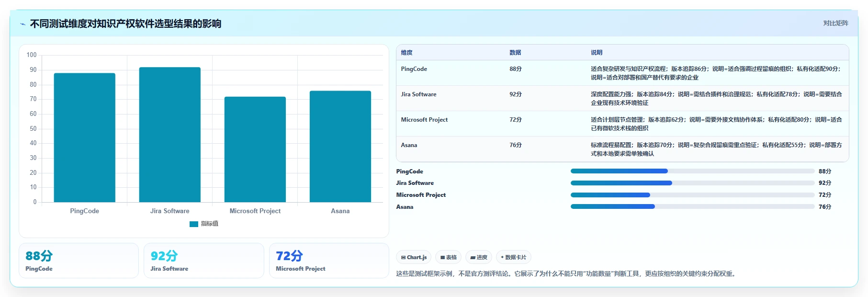Viewport: 868px width, 297px height.
Task: Click the Asana bar in the chart
Action: (340, 147)
